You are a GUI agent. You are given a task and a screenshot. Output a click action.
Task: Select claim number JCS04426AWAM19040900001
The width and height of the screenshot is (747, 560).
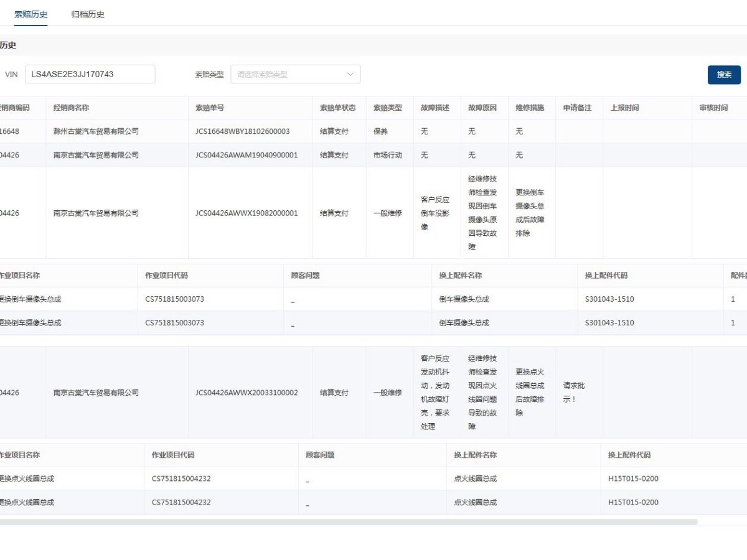click(x=247, y=155)
